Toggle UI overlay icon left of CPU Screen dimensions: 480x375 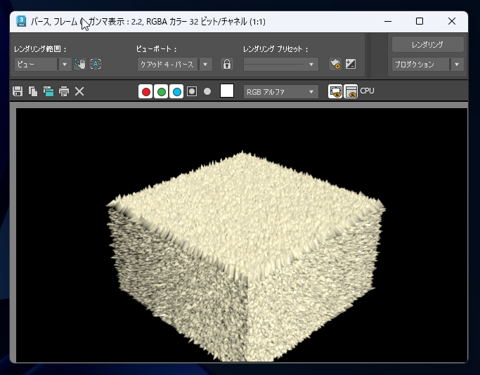335,91
